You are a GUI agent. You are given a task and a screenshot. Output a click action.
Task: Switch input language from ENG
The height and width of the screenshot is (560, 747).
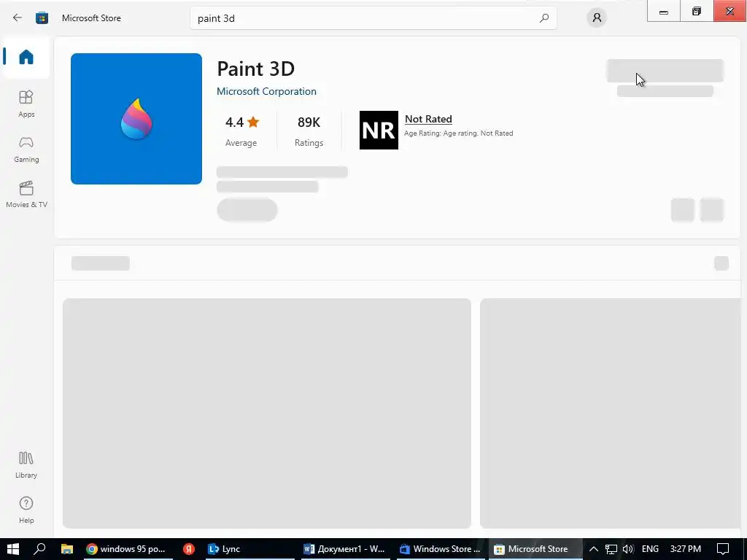650,549
